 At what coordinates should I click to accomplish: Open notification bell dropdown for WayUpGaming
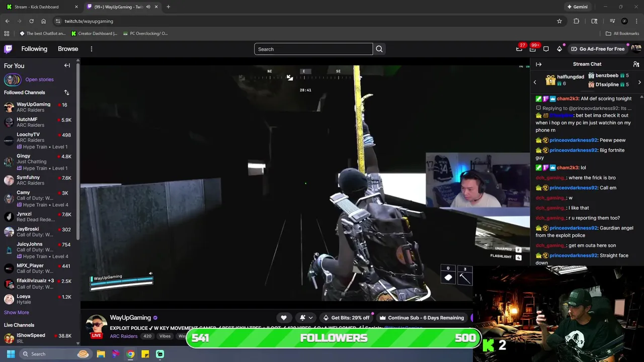306,318
